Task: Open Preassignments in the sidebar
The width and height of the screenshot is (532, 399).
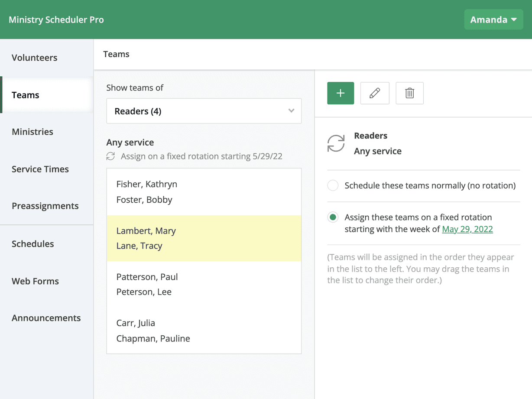Action: coord(47,206)
